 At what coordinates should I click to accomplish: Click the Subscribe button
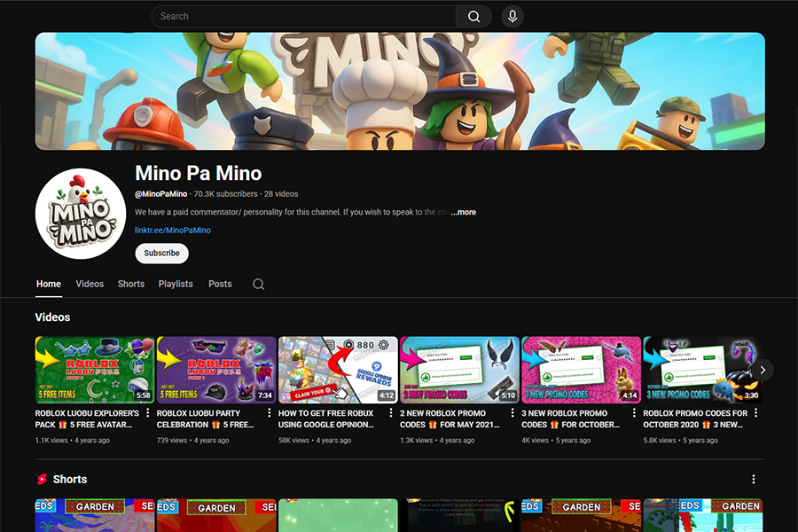click(x=161, y=253)
